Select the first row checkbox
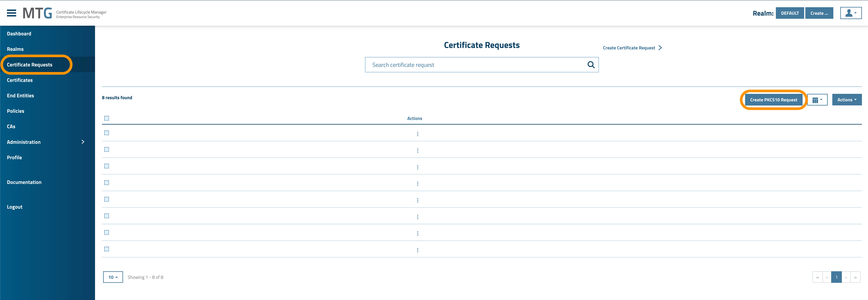 pyautogui.click(x=106, y=133)
